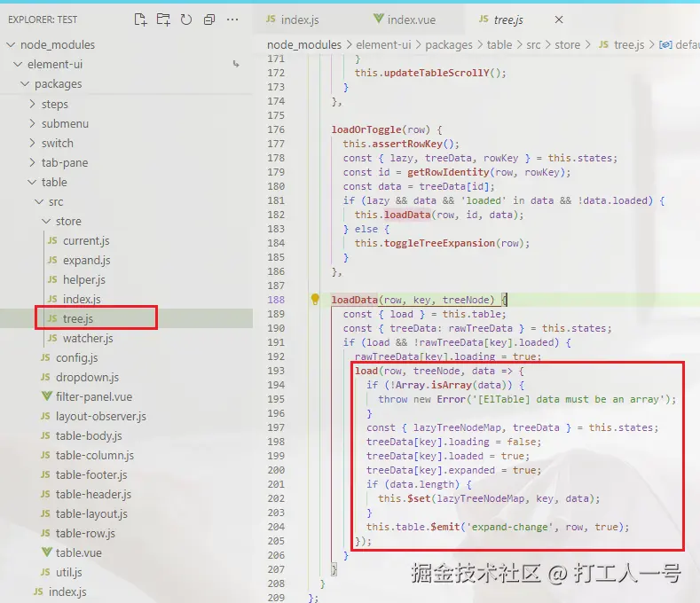The image size is (700, 603).
Task: Click toggleTreeExpansion call on line 184
Action: (x=439, y=243)
